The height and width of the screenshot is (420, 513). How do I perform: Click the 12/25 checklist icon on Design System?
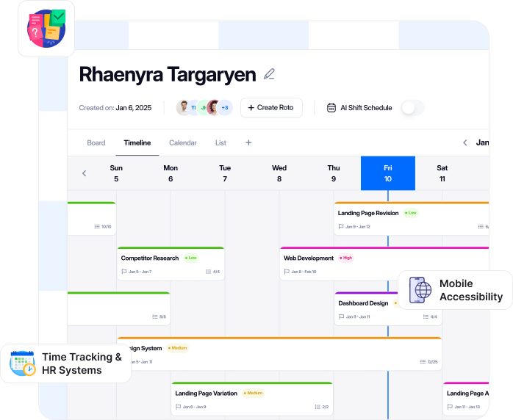423,362
